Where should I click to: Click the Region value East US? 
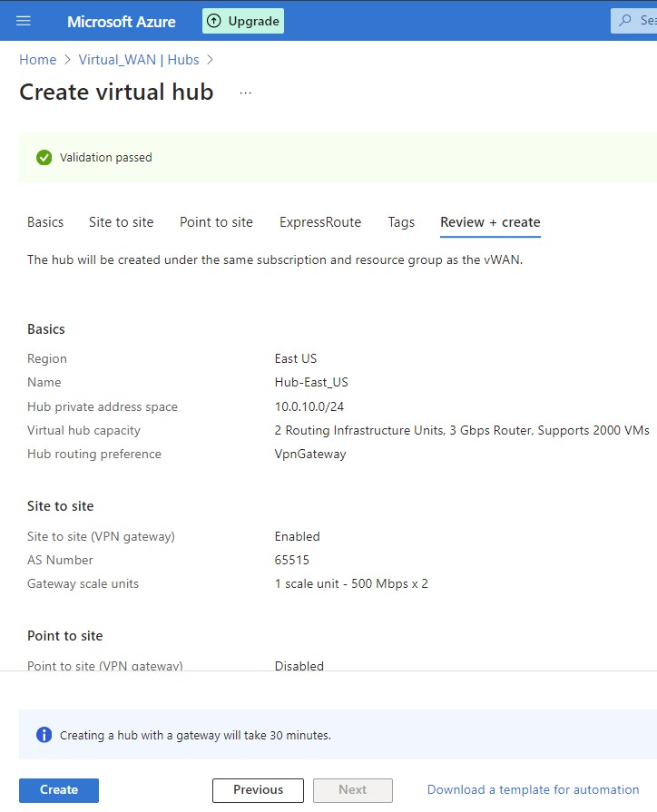pyautogui.click(x=296, y=359)
